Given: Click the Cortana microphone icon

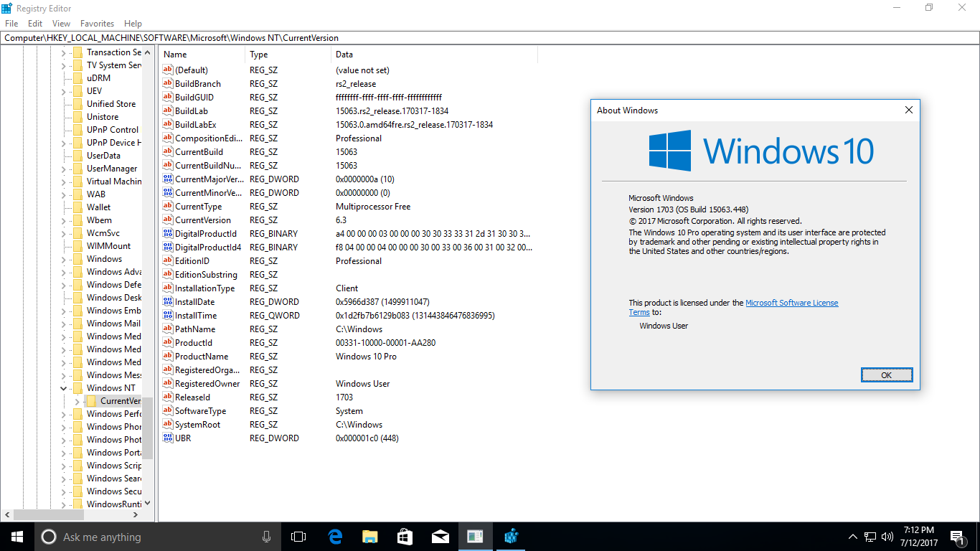Looking at the screenshot, I should (x=266, y=537).
